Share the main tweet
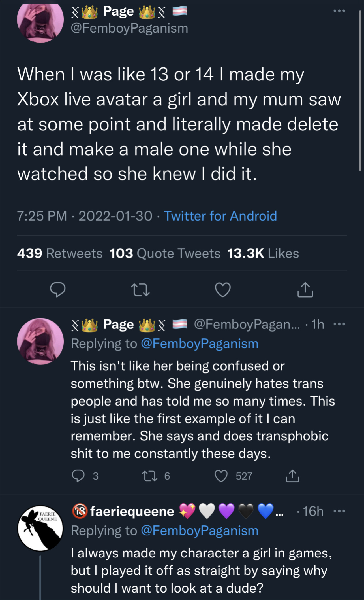 coord(305,290)
